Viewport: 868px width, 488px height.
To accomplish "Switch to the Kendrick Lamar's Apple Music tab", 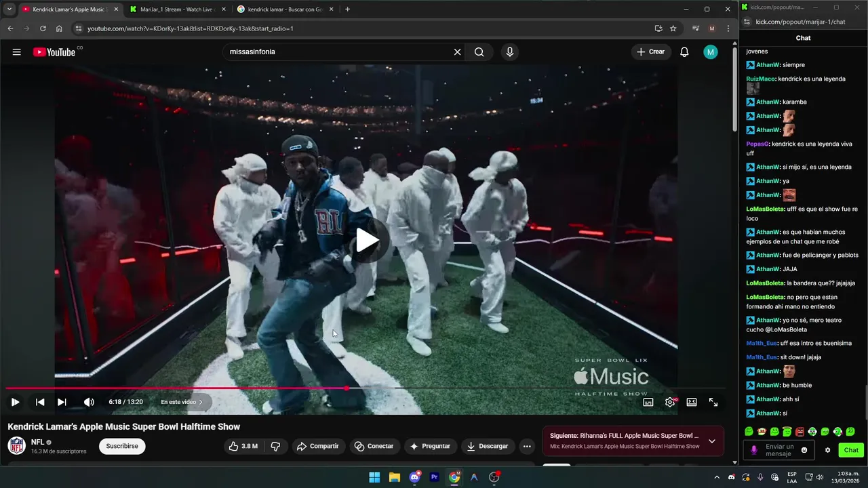I will [x=70, y=9].
